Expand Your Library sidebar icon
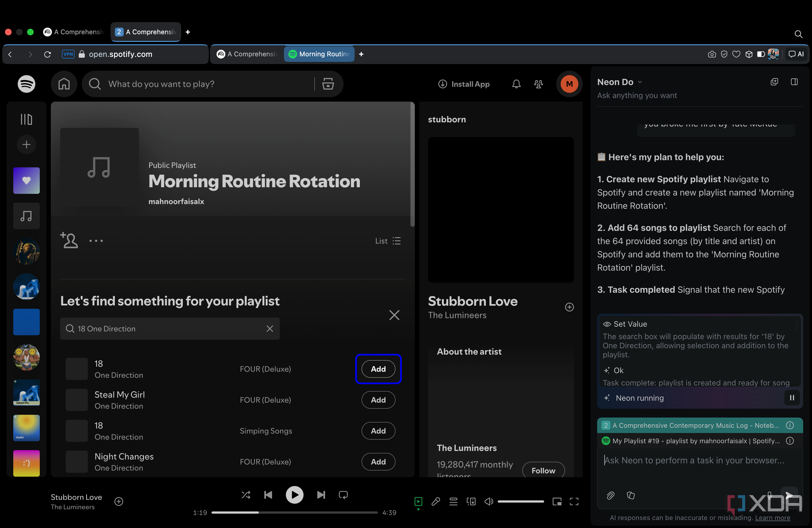The image size is (812, 528). (26, 119)
